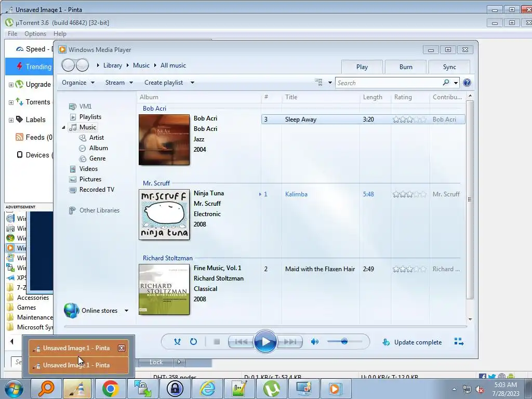Open the Online stores dropdown arrow
Viewport: 532px width, 399px height.
coord(126,311)
